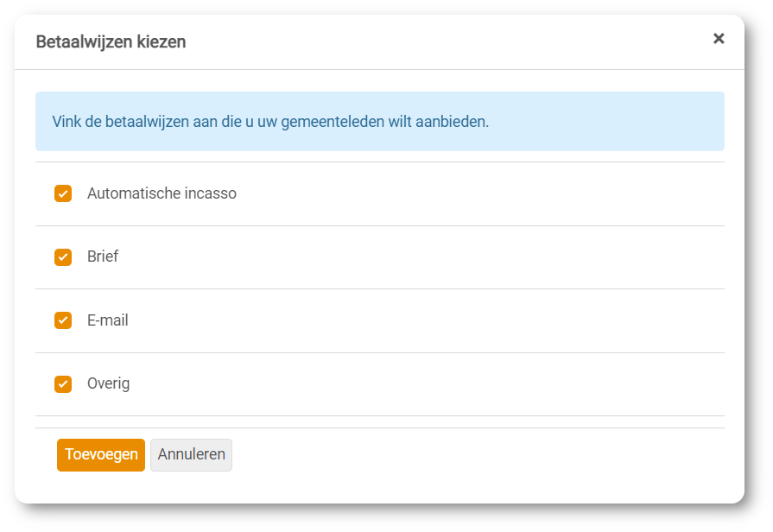
Task: Click the 'Betaalwijzen kiezen' dialog title
Action: point(111,41)
